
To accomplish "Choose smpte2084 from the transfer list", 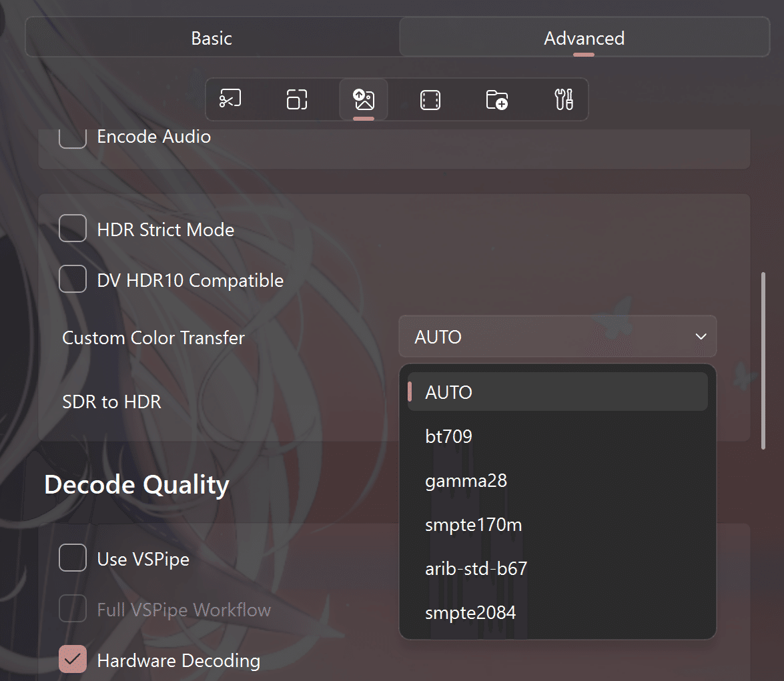I will pos(558,612).
